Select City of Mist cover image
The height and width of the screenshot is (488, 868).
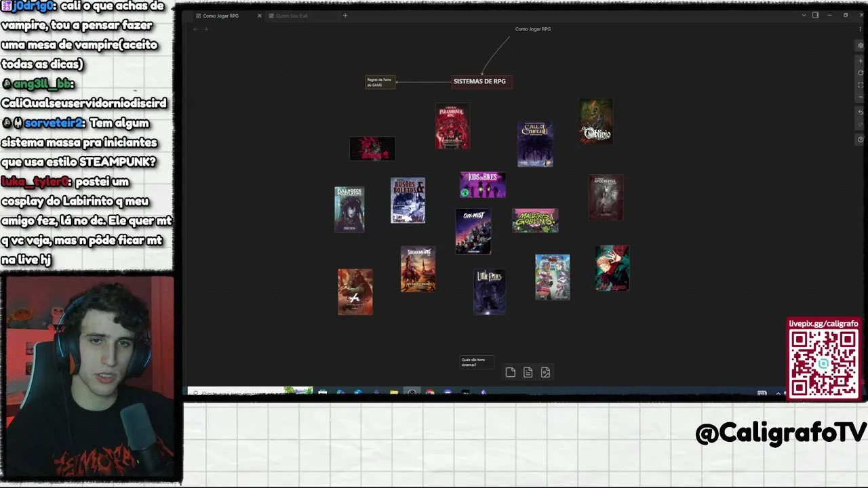473,232
